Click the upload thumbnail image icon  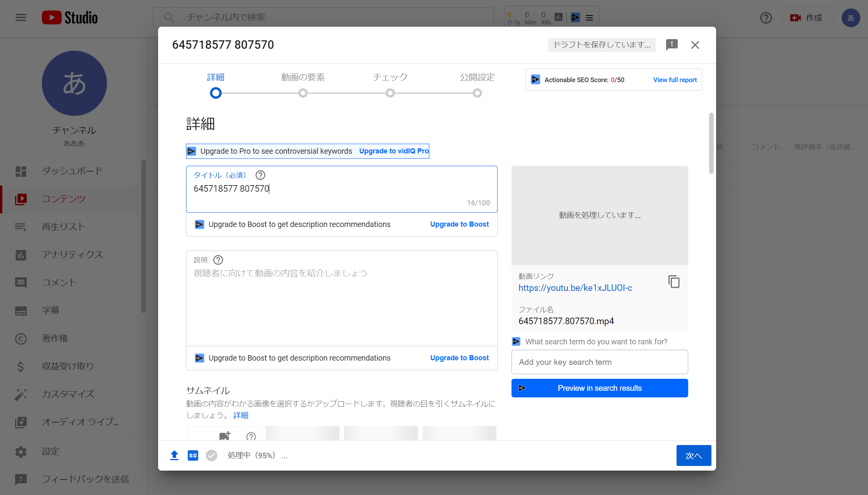click(224, 436)
